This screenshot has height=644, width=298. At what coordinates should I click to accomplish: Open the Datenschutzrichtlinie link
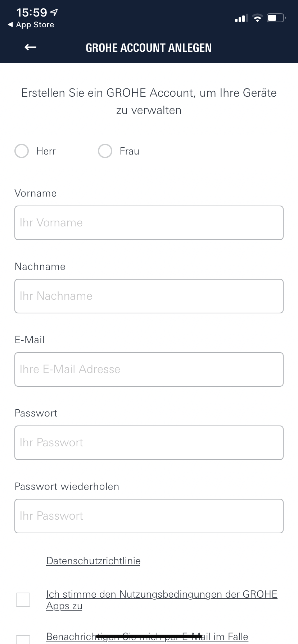93,561
